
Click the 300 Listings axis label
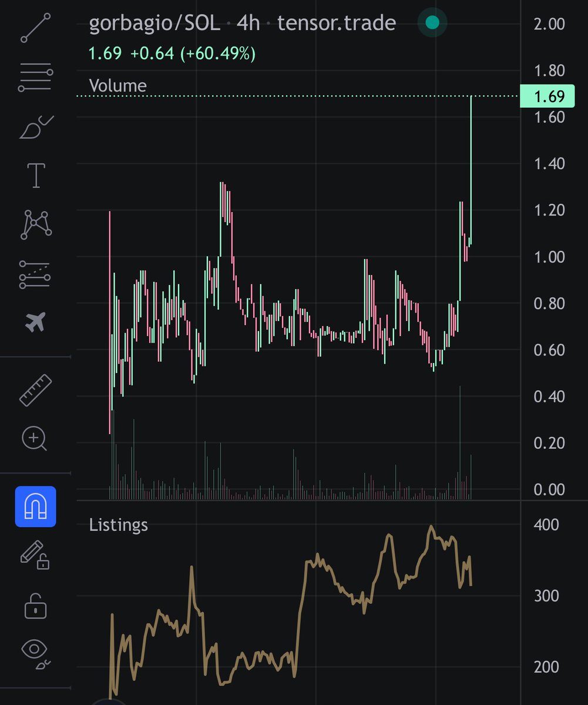click(546, 596)
